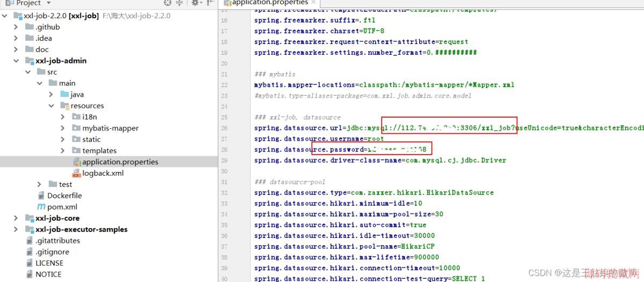Screen dimensions: 644x282
Task: Click the application.properties file icon in tree
Action: [x=77, y=162]
